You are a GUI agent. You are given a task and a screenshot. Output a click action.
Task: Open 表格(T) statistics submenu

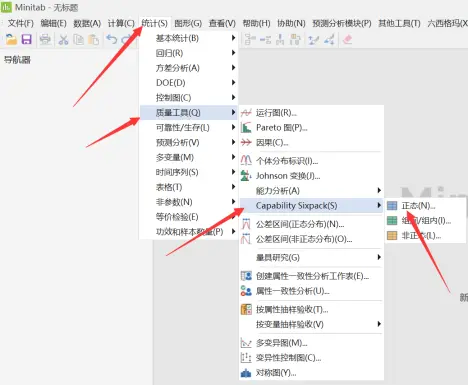188,187
